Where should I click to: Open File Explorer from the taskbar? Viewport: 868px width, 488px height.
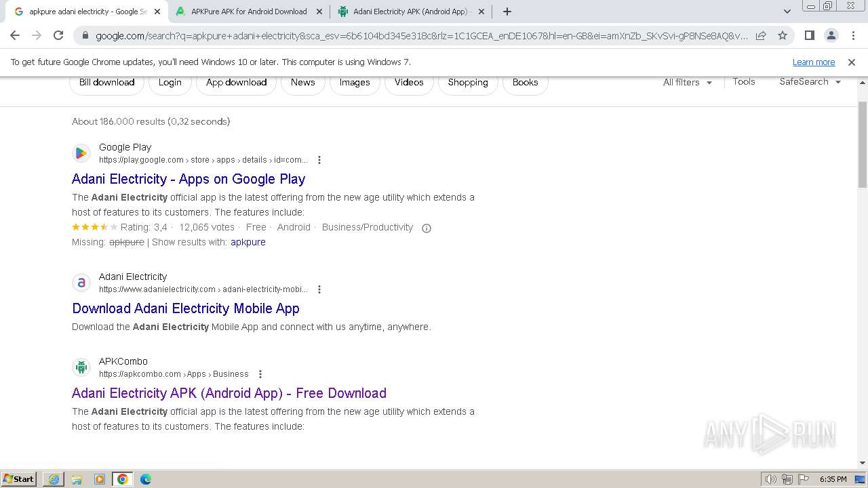[x=77, y=479]
